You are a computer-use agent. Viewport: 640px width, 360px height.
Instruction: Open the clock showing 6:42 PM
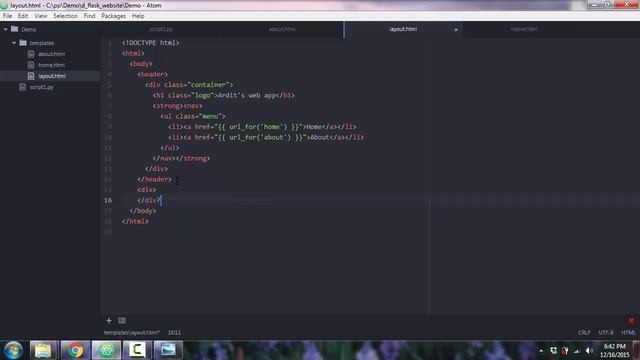pyautogui.click(x=614, y=350)
